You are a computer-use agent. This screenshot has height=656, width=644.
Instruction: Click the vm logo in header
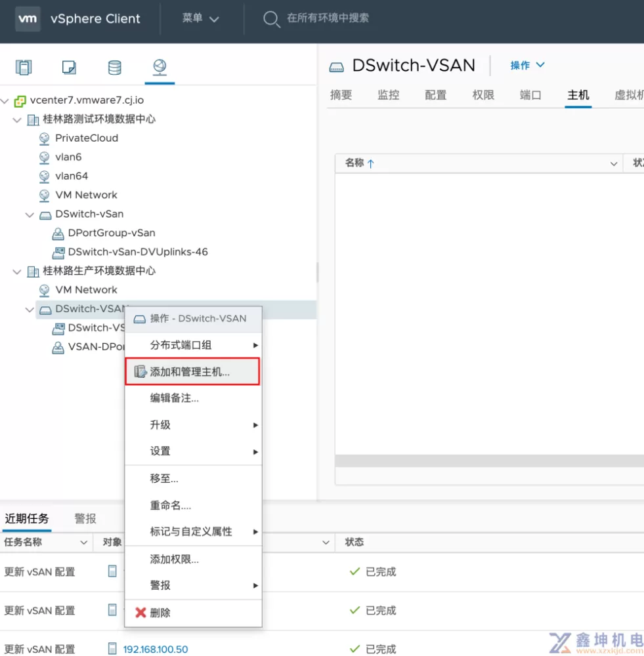[x=28, y=18]
